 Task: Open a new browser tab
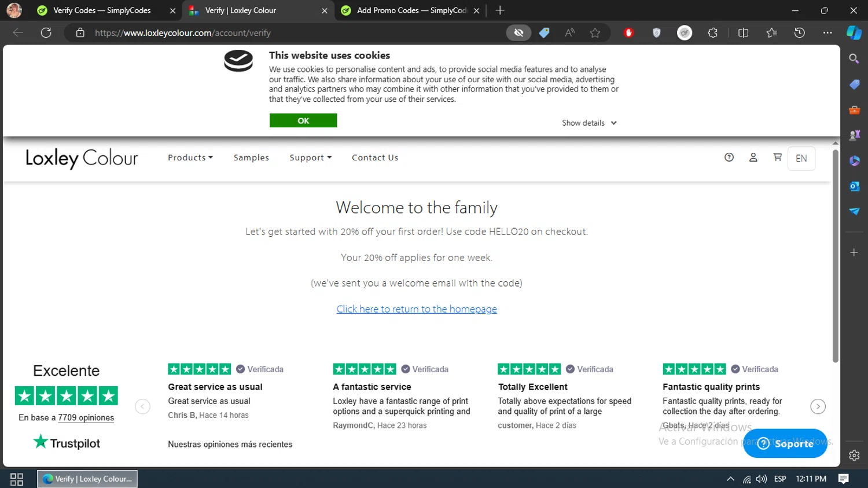[x=500, y=10]
